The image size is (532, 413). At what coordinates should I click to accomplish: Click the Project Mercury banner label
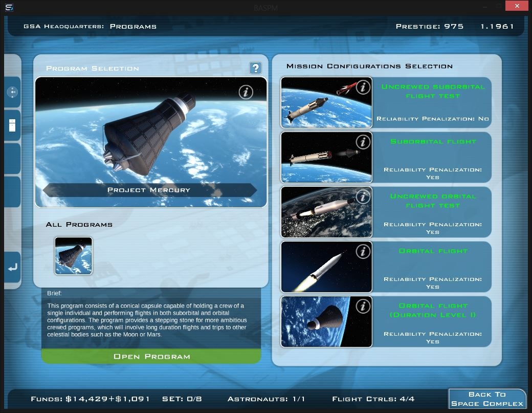149,190
